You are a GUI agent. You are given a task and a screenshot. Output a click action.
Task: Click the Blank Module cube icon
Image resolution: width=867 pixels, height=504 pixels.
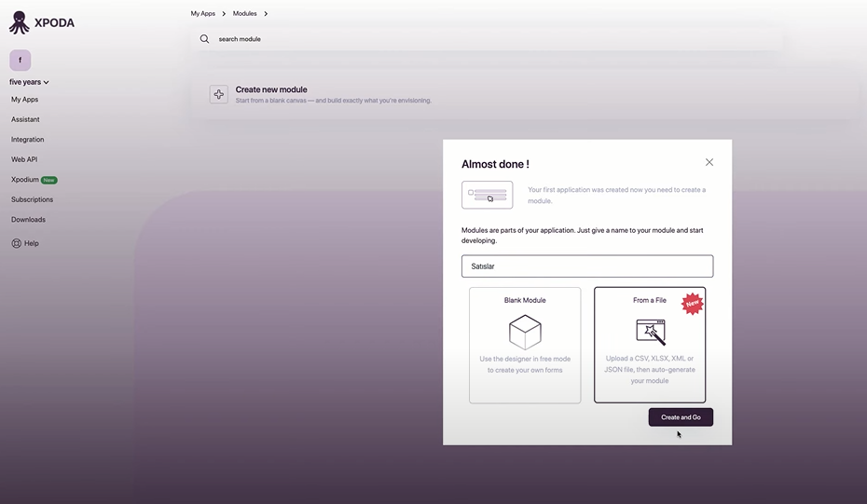pyautogui.click(x=525, y=333)
